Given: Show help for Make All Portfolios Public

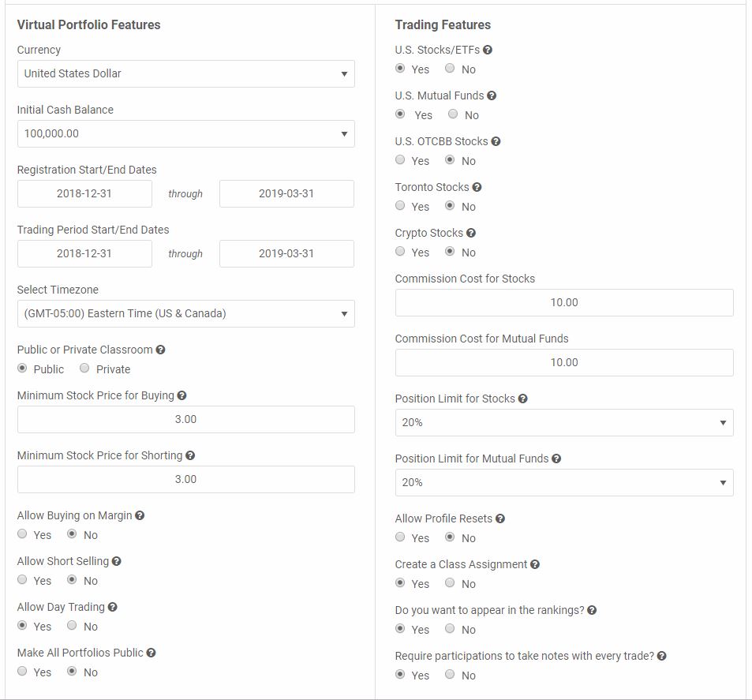Looking at the screenshot, I should coord(151,653).
